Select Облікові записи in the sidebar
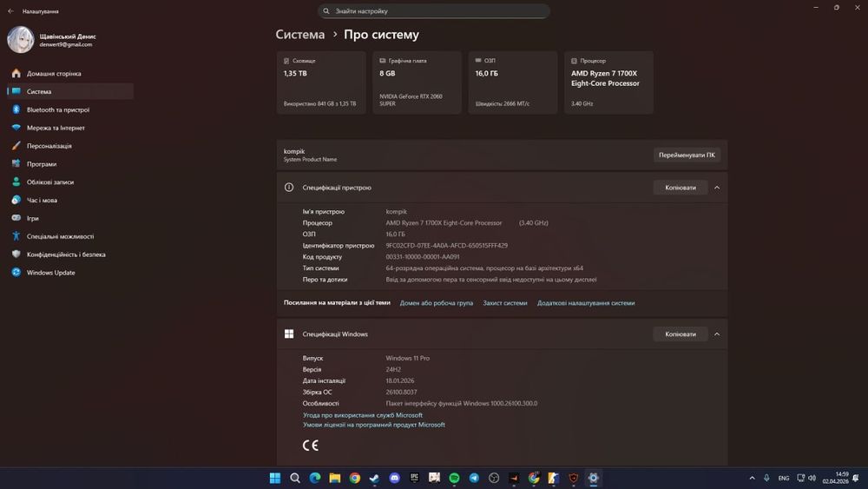 (70, 182)
